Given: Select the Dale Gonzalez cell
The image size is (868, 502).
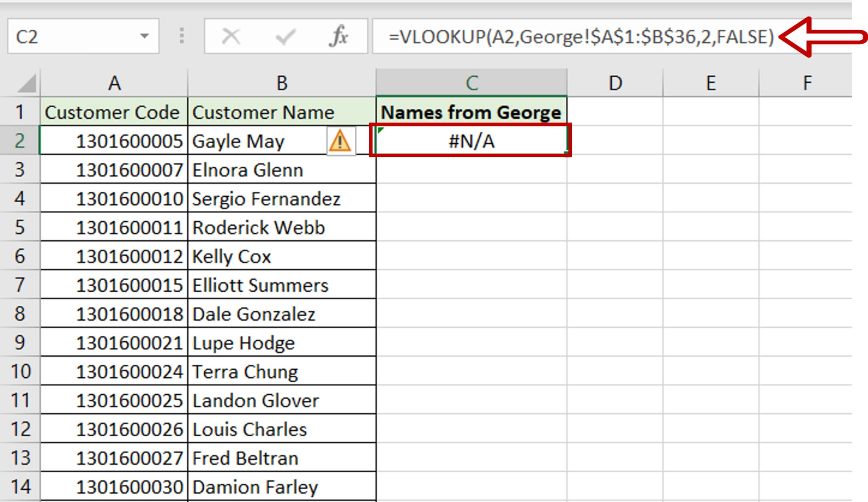Looking at the screenshot, I should click(282, 314).
